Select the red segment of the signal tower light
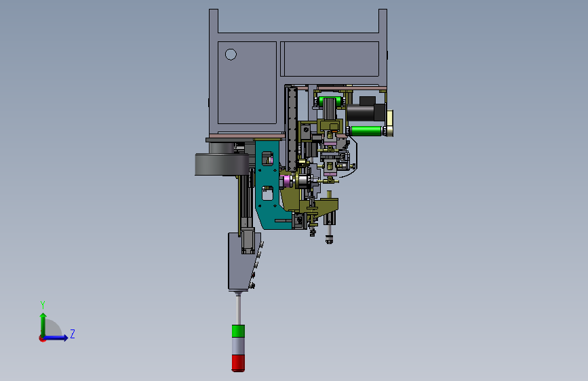Image resolution: width=588 pixels, height=381 pixels. pos(238,363)
